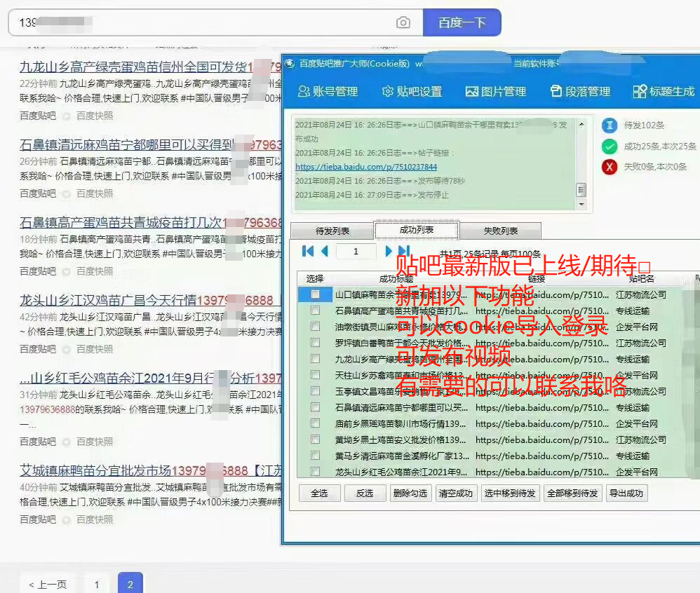Image resolution: width=700 pixels, height=593 pixels.
Task: Click the 选择 column header
Action: pyautogui.click(x=315, y=279)
